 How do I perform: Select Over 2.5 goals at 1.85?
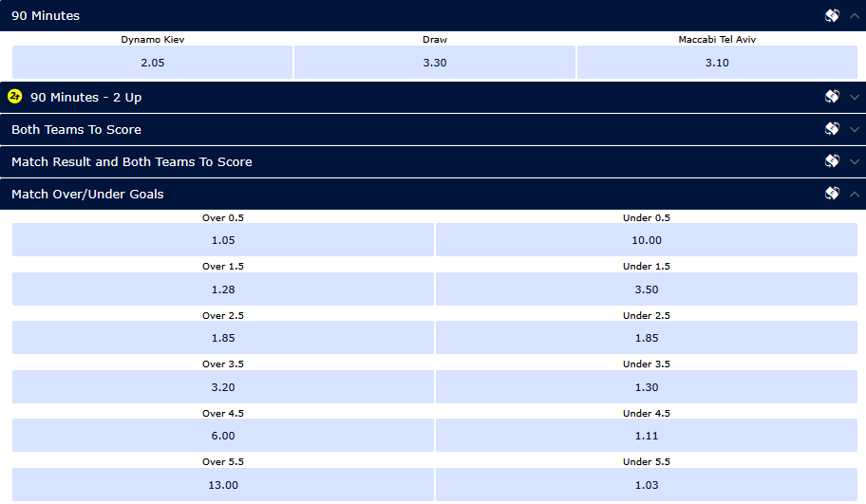[222, 338]
